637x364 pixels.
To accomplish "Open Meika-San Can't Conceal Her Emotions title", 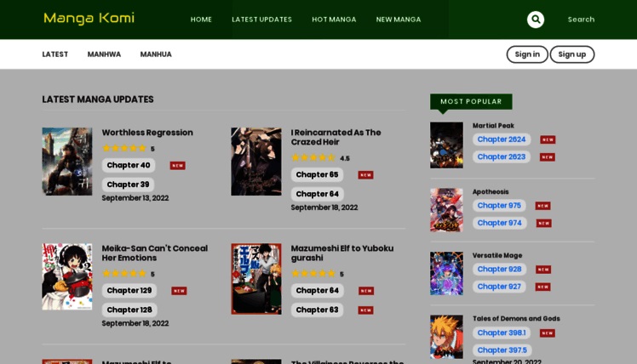I will coord(155,253).
